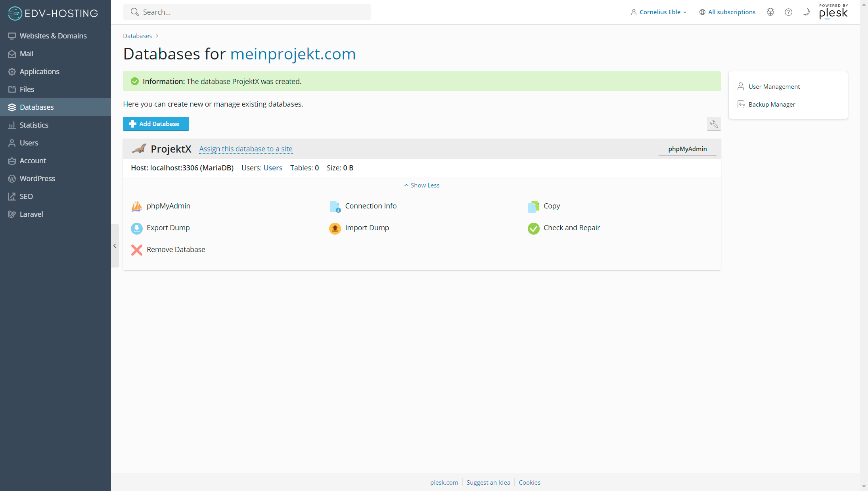The image size is (868, 491).
Task: Toggle dark mode moon icon
Action: click(806, 12)
